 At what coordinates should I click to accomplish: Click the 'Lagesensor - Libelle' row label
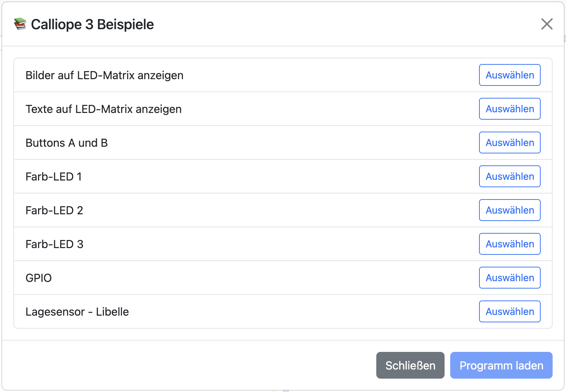tap(77, 311)
